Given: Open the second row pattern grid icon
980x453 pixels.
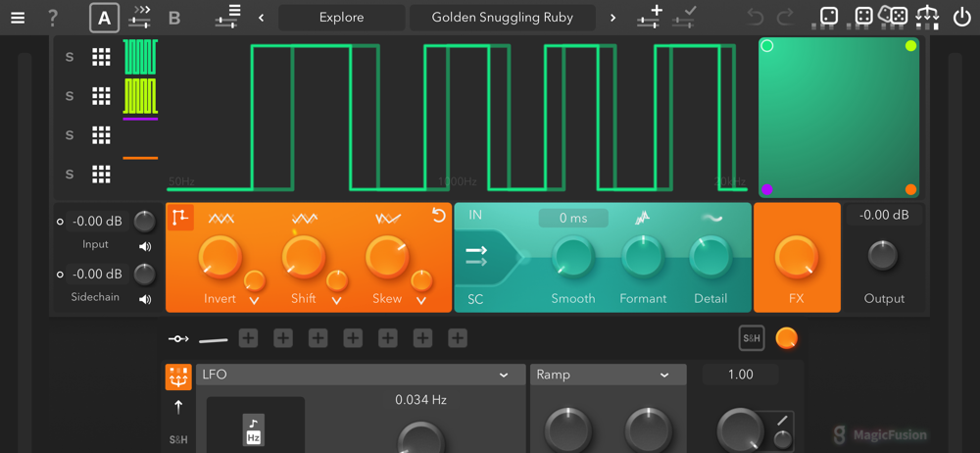Looking at the screenshot, I should point(101,96).
